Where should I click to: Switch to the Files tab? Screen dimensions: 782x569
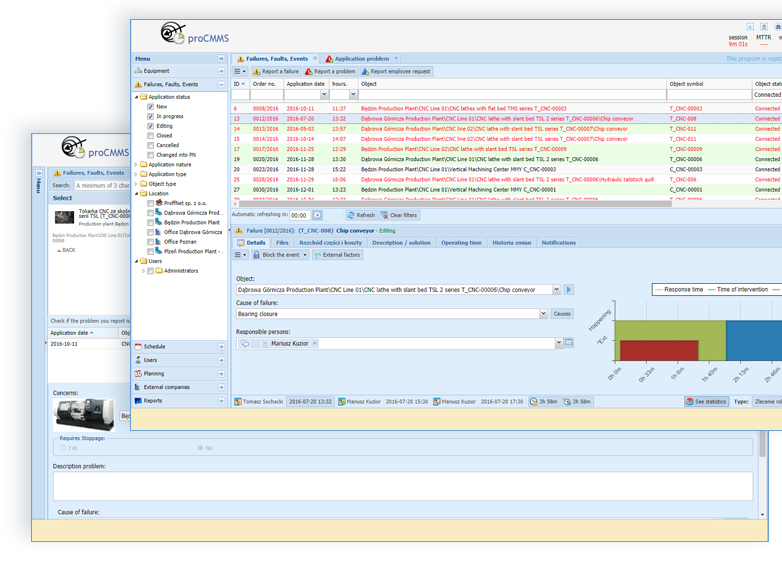tap(282, 243)
